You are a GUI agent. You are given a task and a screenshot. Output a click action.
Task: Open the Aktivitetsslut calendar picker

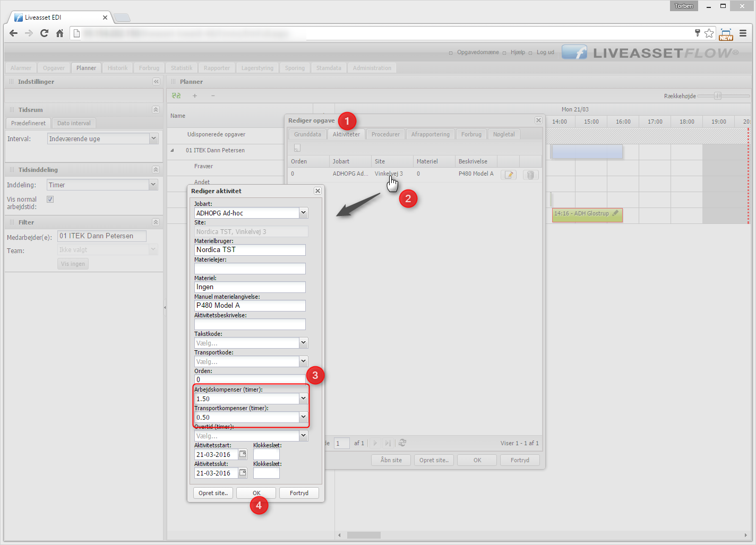point(243,473)
